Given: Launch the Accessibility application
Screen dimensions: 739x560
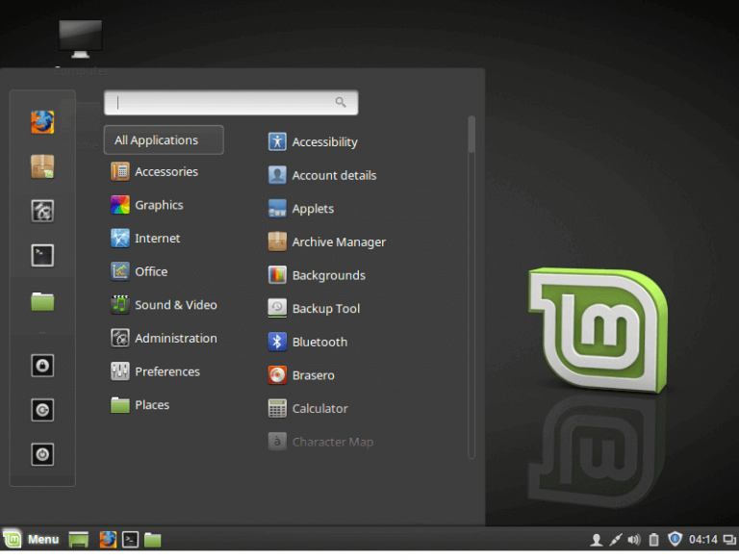Looking at the screenshot, I should coord(313,141).
